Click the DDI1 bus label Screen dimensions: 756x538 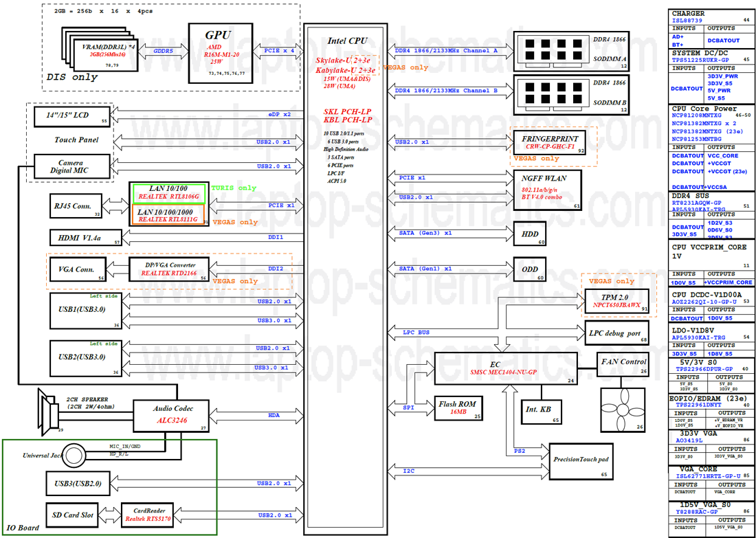[276, 237]
